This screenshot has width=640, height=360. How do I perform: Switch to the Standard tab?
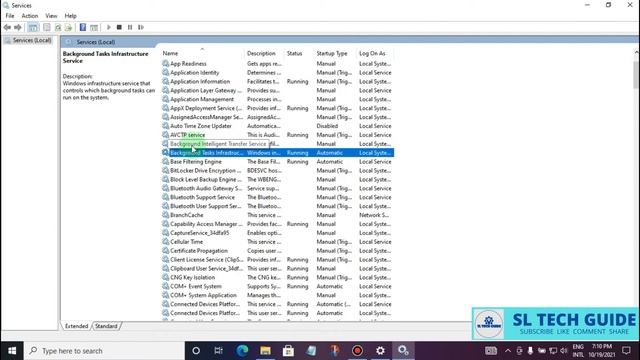tap(106, 326)
